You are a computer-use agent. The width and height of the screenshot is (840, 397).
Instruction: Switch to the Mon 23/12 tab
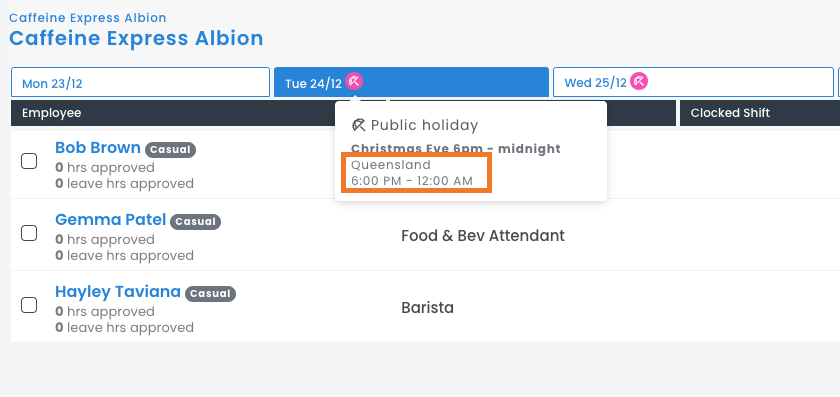pyautogui.click(x=140, y=83)
